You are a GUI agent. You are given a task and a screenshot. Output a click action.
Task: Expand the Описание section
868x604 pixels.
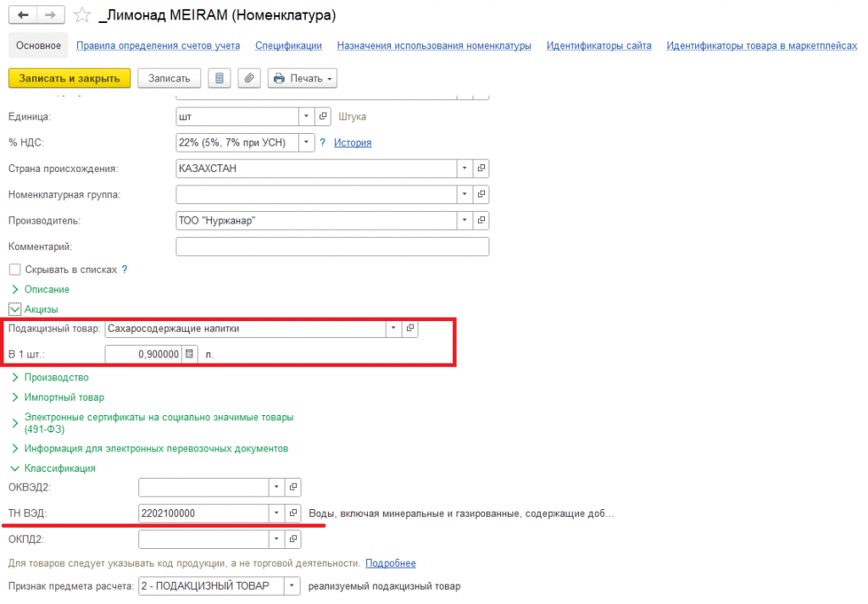41,289
